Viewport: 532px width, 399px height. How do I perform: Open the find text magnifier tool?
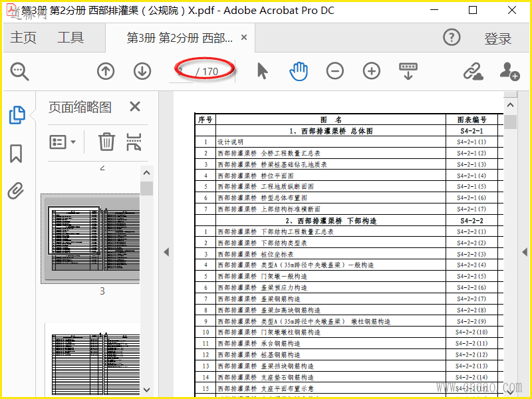[19, 71]
